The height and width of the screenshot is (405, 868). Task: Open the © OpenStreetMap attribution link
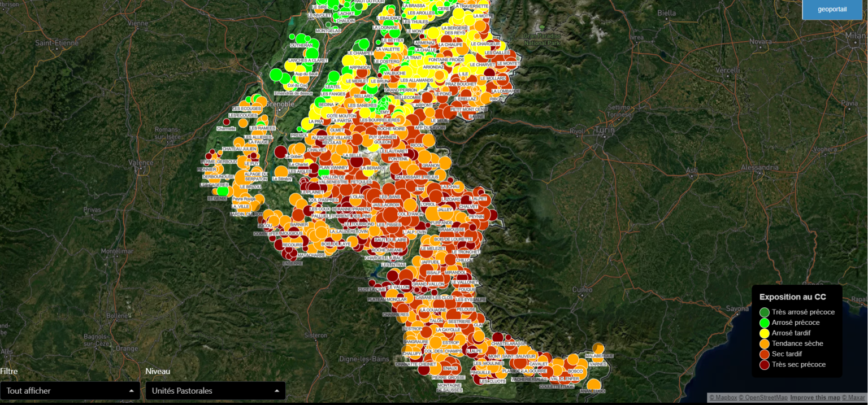click(763, 398)
